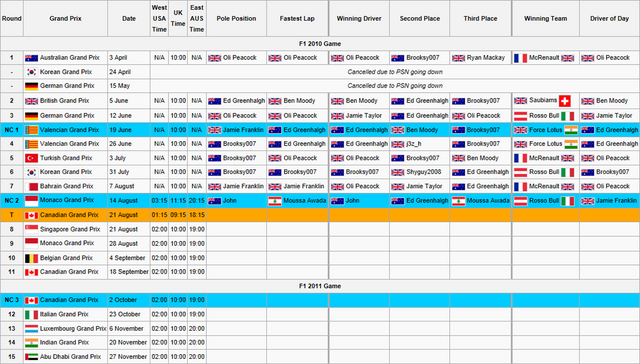Click the cancellation note in the 15 May row

[x=395, y=86]
